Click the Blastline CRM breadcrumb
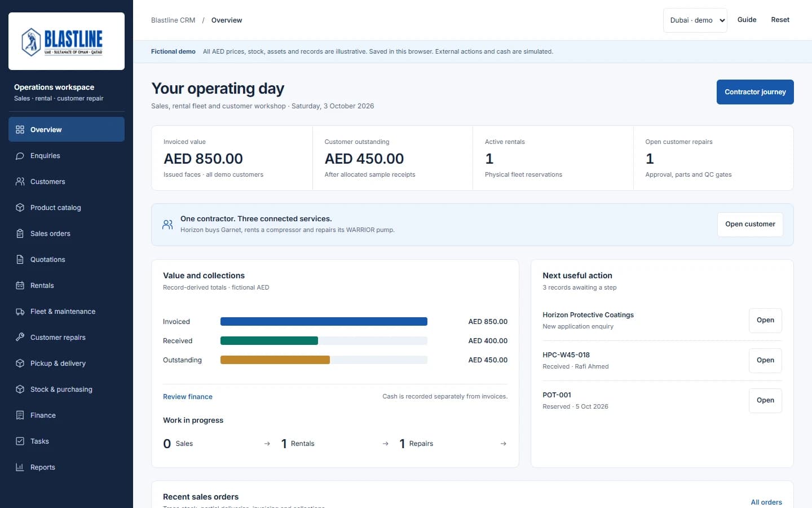Screen dimensions: 812x508 pyautogui.click(x=173, y=20)
